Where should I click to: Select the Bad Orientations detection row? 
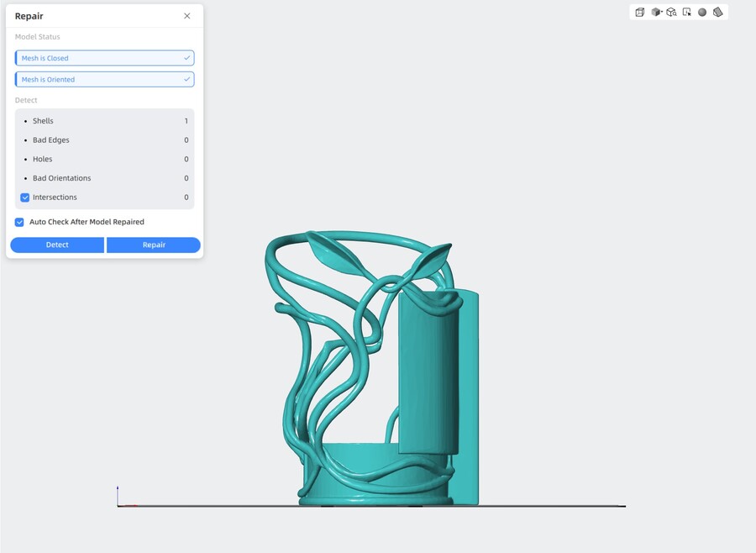pos(104,178)
